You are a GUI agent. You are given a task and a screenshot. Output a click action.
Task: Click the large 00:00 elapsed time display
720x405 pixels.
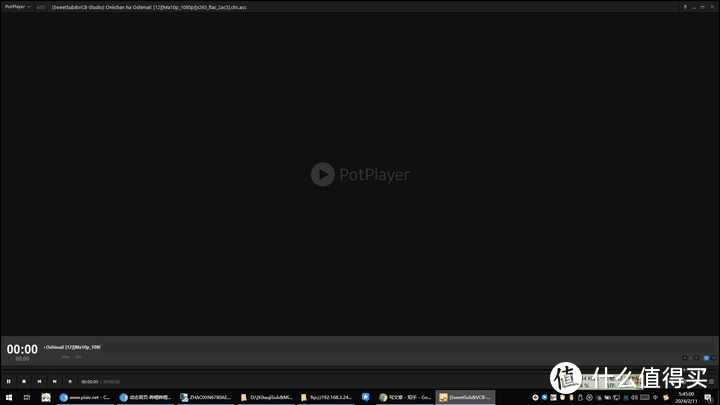(x=22, y=349)
